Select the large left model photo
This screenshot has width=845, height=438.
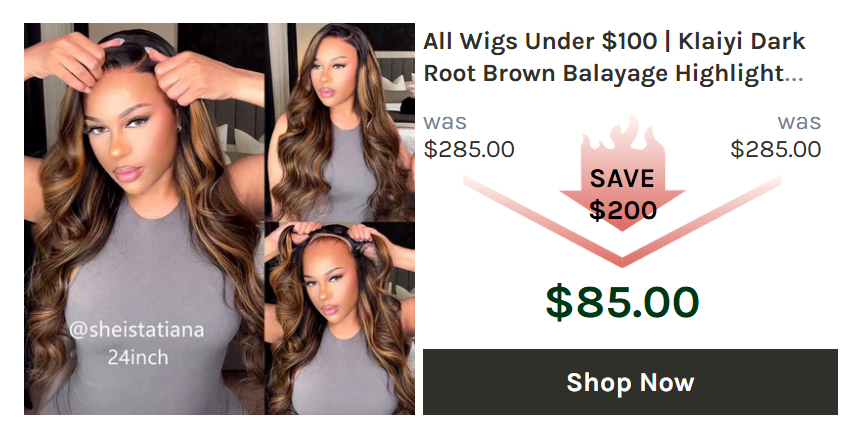coord(144,219)
